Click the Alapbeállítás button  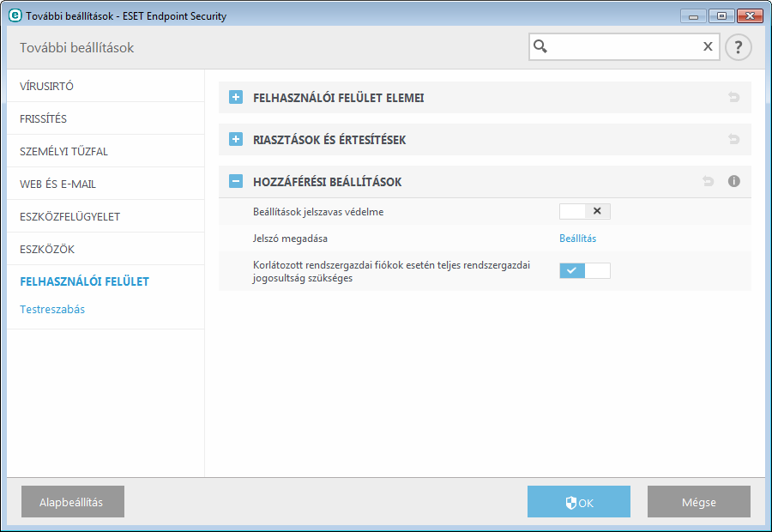(73, 501)
